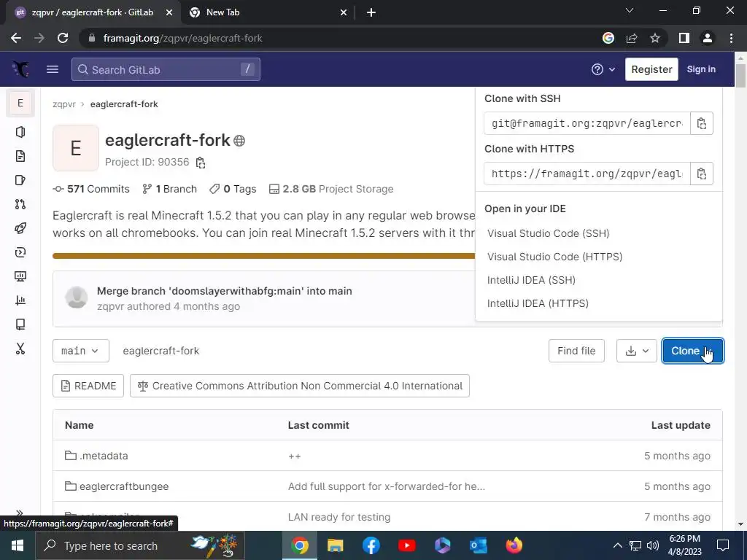Click the repository language bar

tap(264, 256)
